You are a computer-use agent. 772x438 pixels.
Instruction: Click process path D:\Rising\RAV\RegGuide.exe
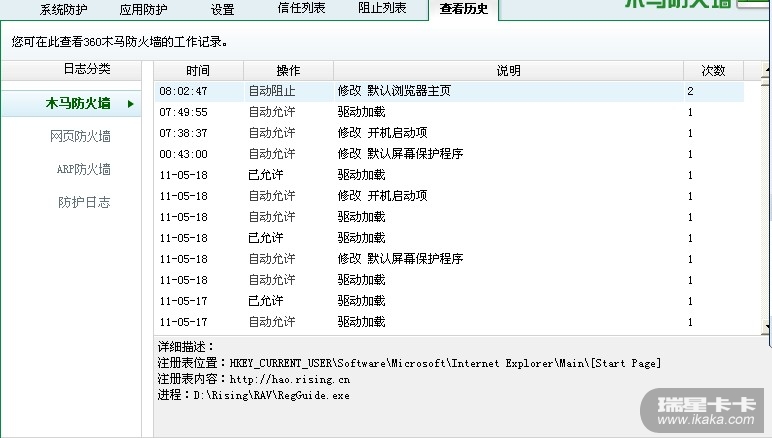[271, 395]
